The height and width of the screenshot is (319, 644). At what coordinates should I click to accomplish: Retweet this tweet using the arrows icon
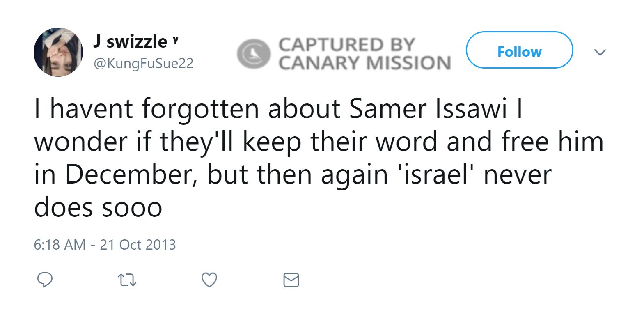tap(127, 280)
